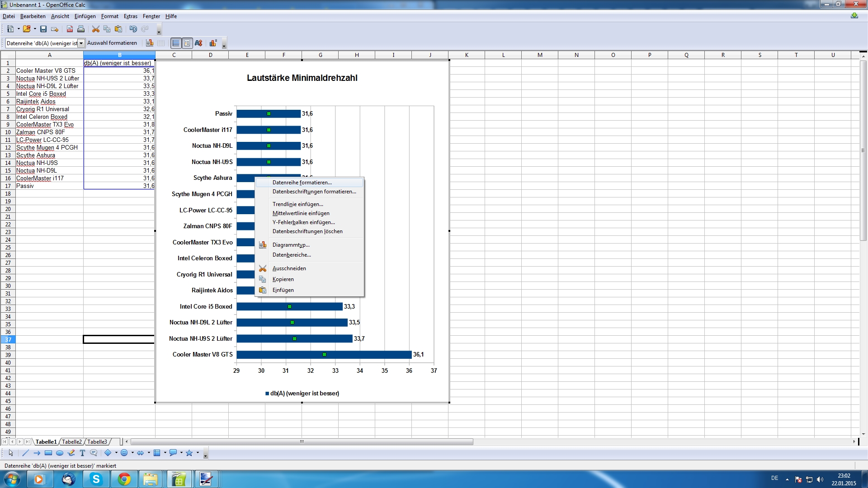Click the volume speaker tray icon
Image resolution: width=868 pixels, height=488 pixels.
820,479
